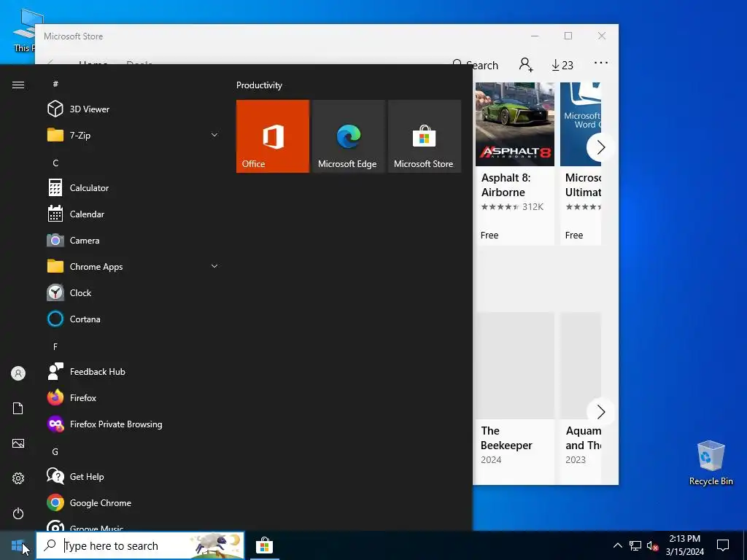Click the F letter heading
Viewport: 747px width, 560px height.
(55, 346)
